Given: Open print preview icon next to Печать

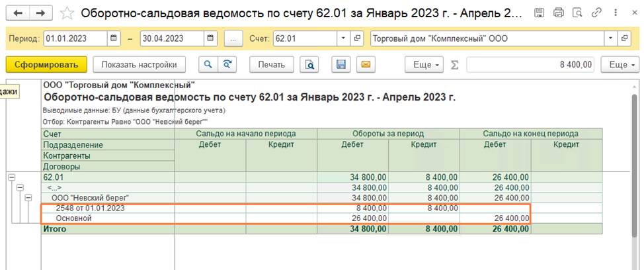Looking at the screenshot, I should [309, 64].
